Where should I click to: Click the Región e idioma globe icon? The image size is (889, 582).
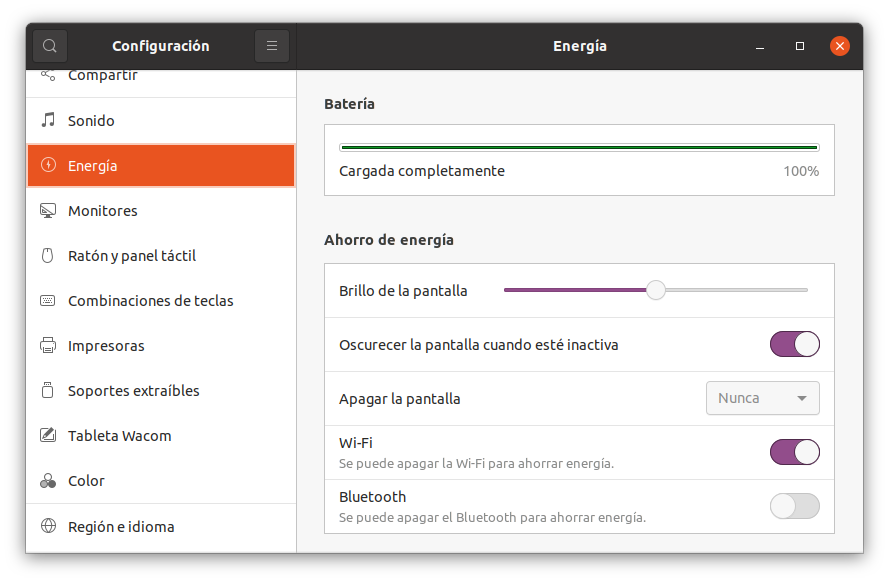tap(48, 526)
